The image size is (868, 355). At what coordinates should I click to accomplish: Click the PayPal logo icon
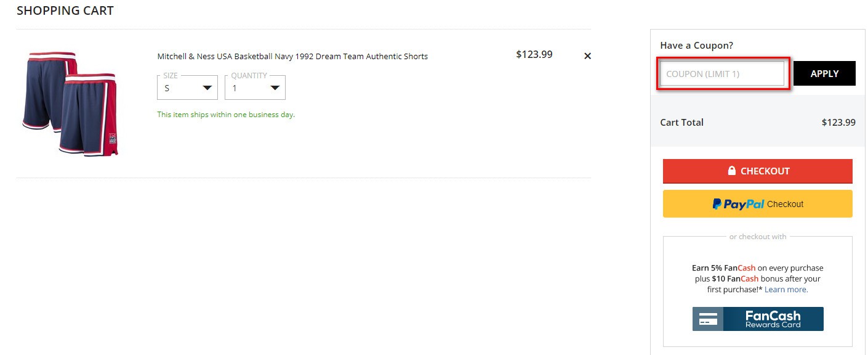tap(717, 204)
